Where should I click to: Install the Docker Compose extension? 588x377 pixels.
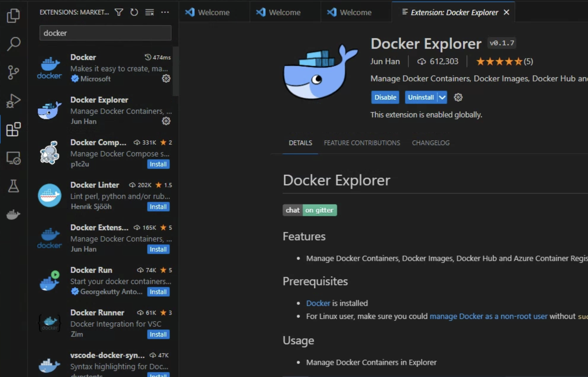coord(158,164)
